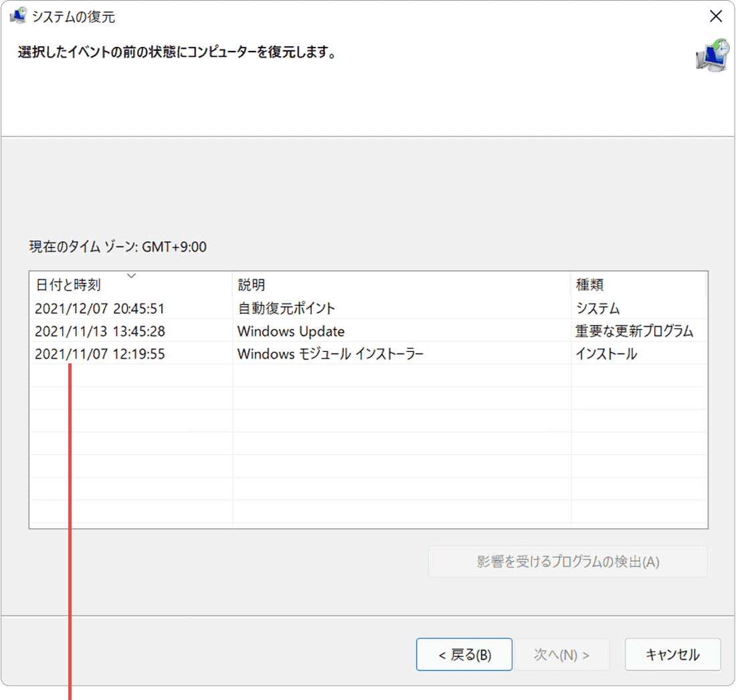Select the 2021/11/07 12:19:55 restore point
This screenshot has height=700, width=736.
(100, 354)
